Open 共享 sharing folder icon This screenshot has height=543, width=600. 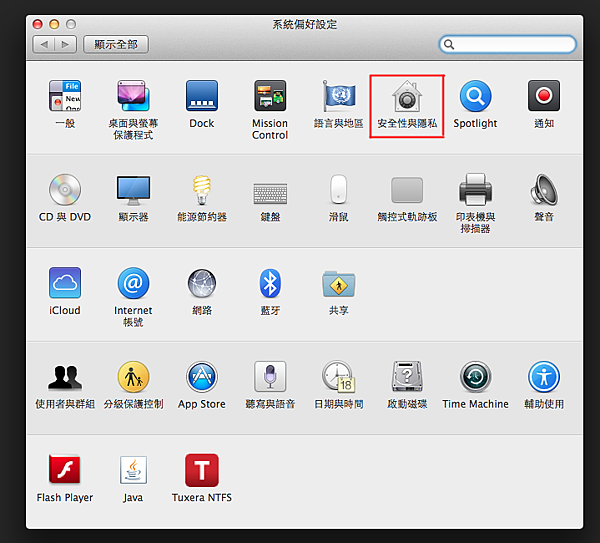[339, 284]
